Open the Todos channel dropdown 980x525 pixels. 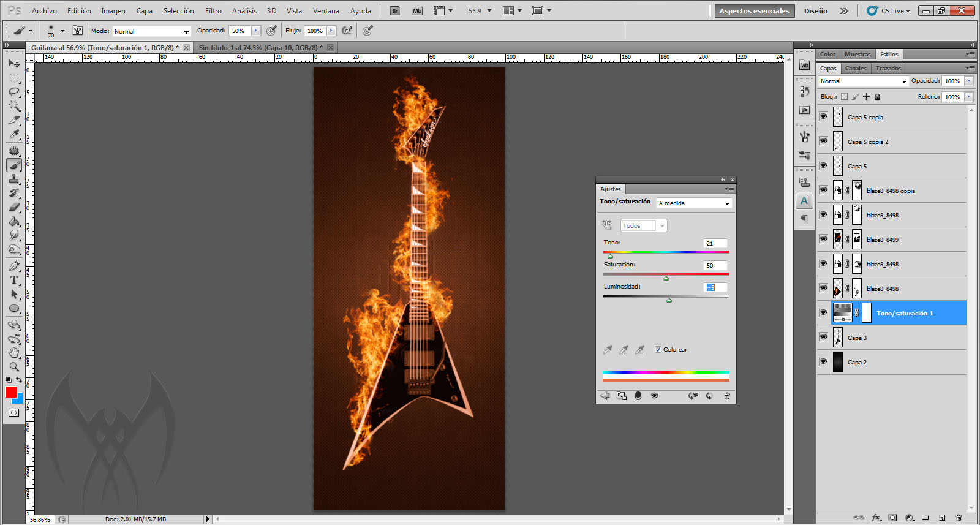click(644, 226)
